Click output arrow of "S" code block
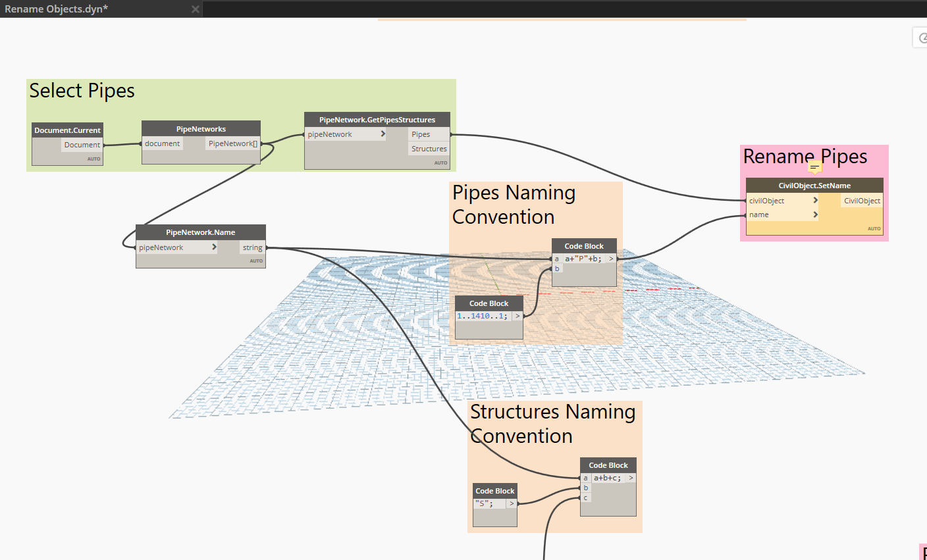 [512, 503]
